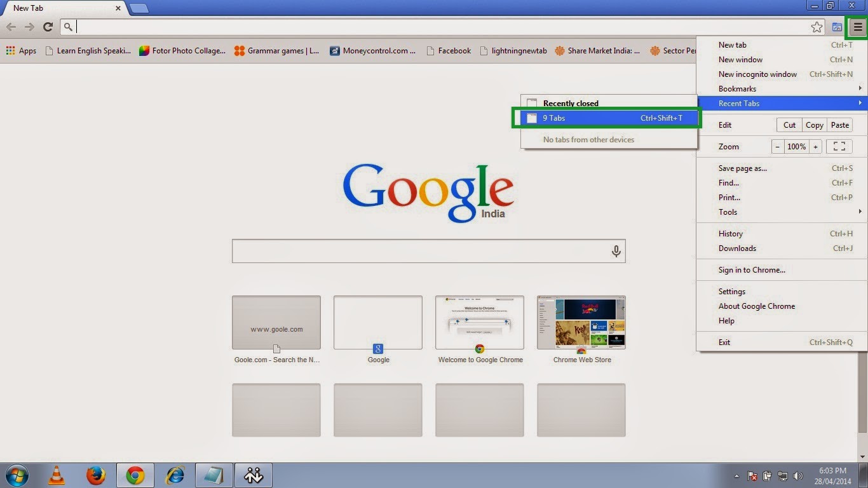Viewport: 868px width, 488px height.
Task: Click the volume tray icon
Action: click(797, 476)
